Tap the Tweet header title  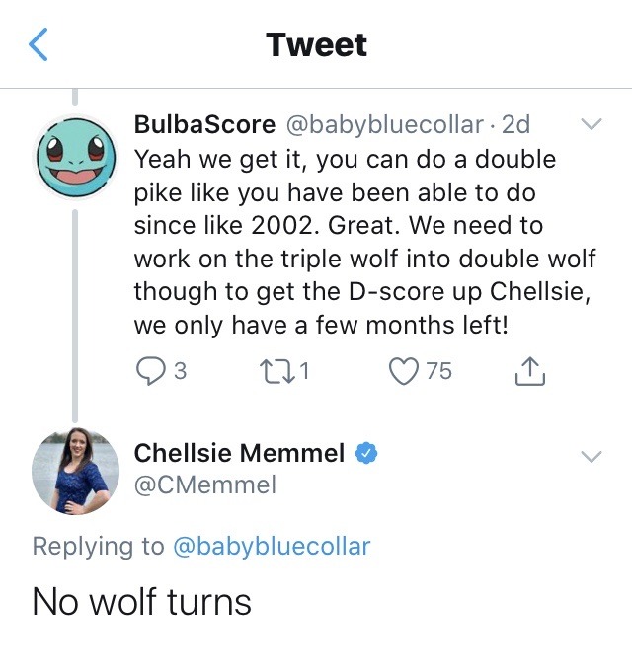[316, 45]
